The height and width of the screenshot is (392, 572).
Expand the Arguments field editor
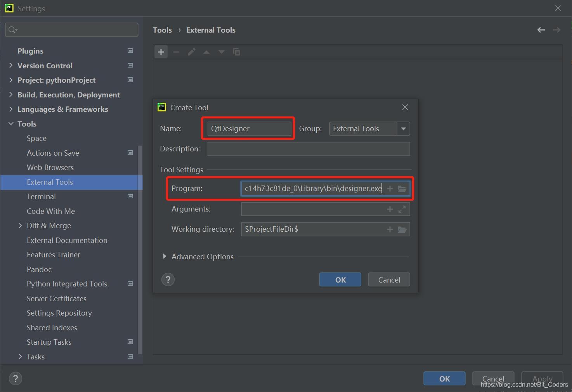(x=402, y=209)
